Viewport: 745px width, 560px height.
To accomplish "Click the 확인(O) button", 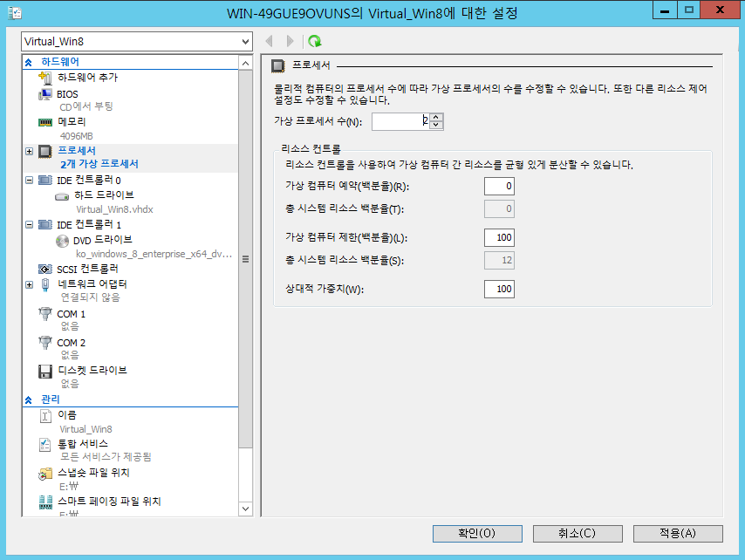I will [x=477, y=534].
